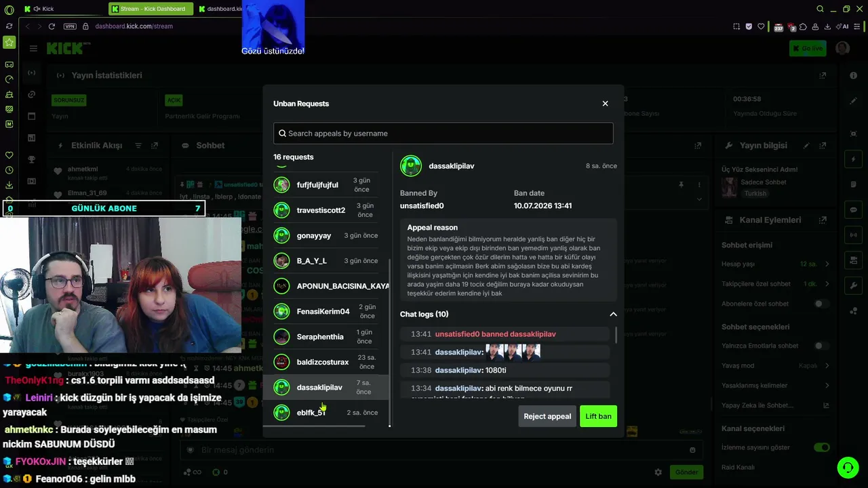Screen dimensions: 868x488
Task: Click the sticker thumbnails in chat log
Action: click(513, 352)
